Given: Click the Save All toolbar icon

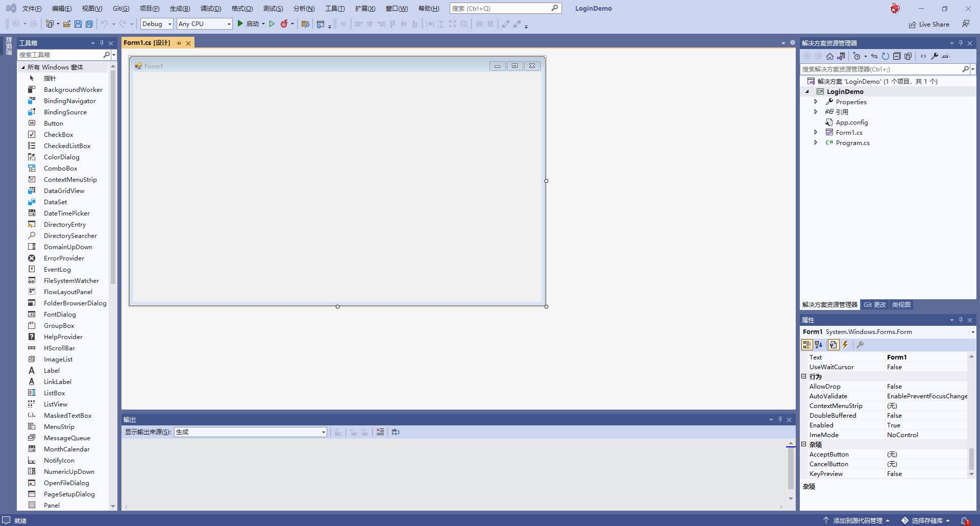Looking at the screenshot, I should click(x=89, y=24).
